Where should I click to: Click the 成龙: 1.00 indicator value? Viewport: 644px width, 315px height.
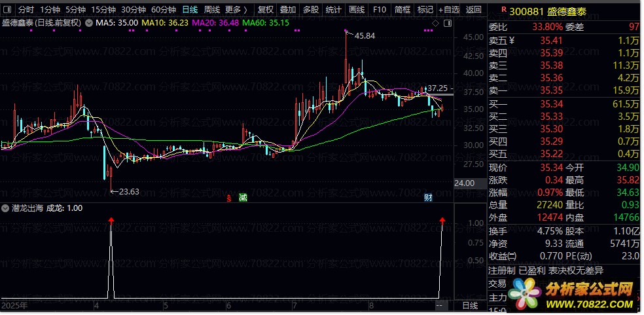point(65,208)
